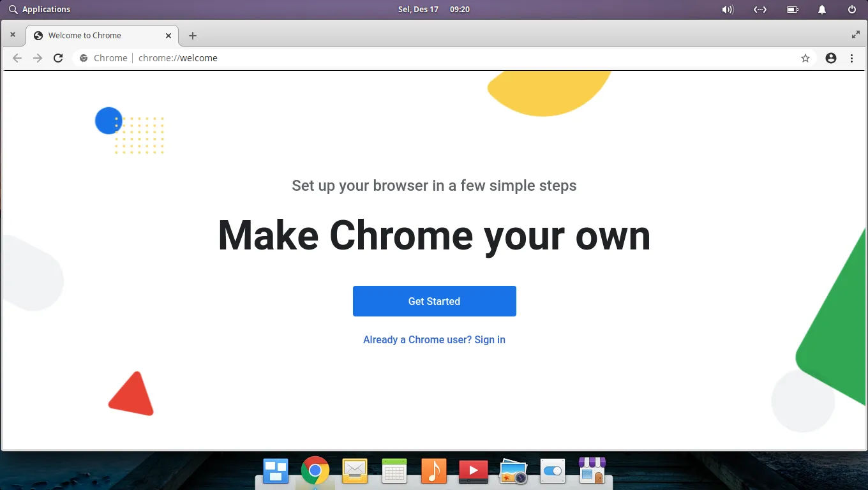Screen dimensions: 868x490
Task: View site info via the Chrome icon in the address bar
Action: click(83, 58)
